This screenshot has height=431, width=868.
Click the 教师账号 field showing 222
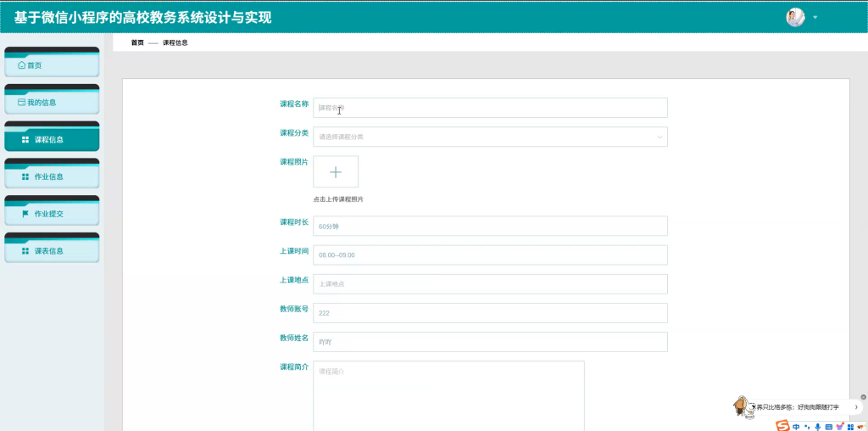coord(490,313)
